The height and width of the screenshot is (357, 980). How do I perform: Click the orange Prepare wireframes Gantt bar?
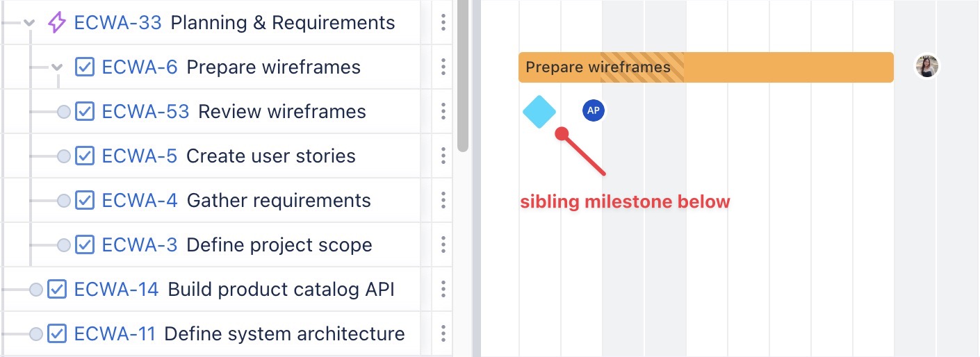(765, 67)
